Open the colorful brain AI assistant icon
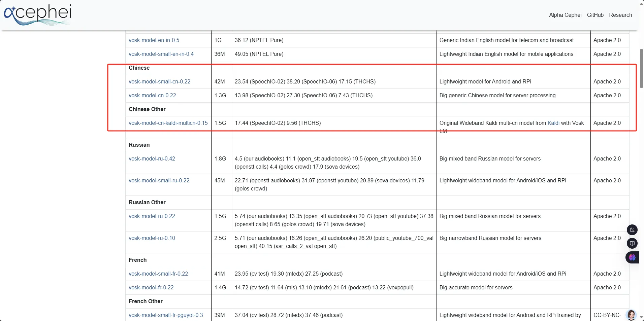 point(632,257)
